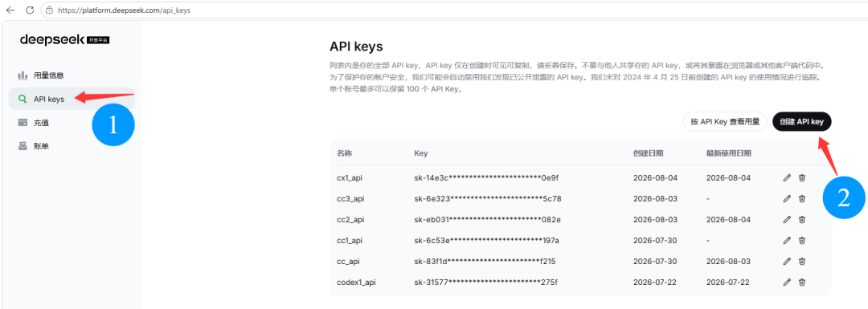The image size is (868, 309).
Task: Click the API keys page heading
Action: pyautogui.click(x=356, y=47)
